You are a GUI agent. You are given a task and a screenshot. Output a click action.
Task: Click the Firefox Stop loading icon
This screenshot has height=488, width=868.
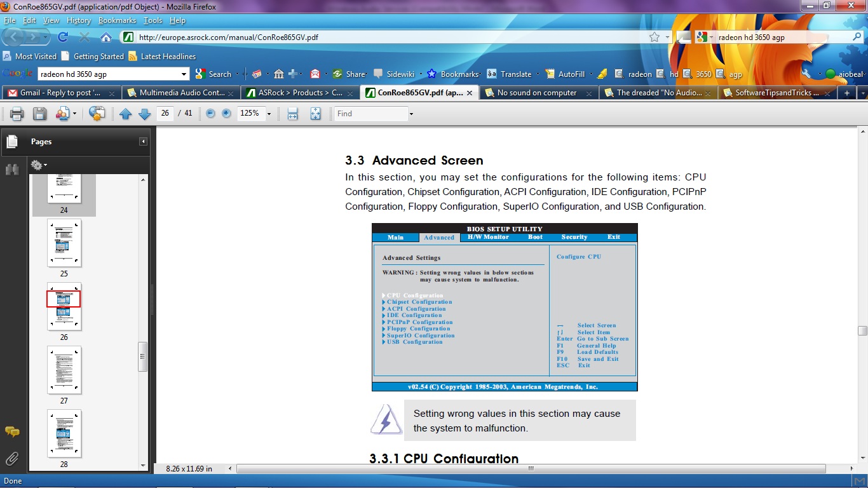85,37
